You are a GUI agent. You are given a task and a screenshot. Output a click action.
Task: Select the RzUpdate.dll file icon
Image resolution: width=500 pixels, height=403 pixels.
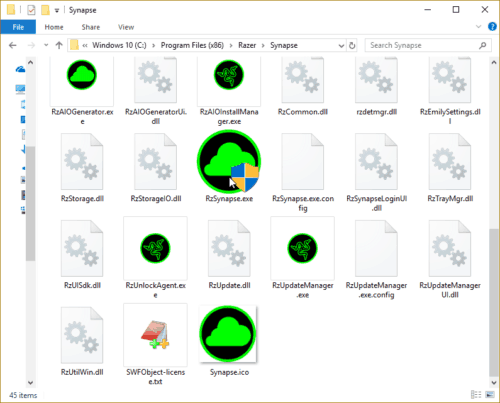(229, 248)
